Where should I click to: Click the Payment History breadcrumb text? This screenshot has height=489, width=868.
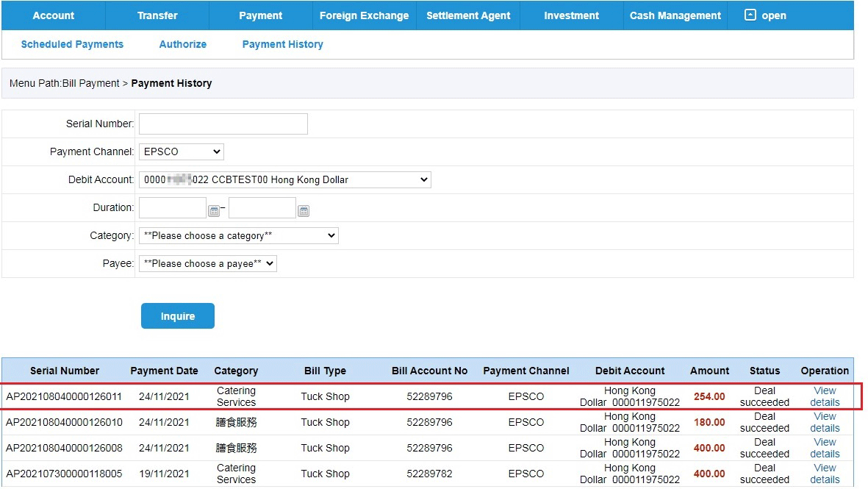point(171,83)
